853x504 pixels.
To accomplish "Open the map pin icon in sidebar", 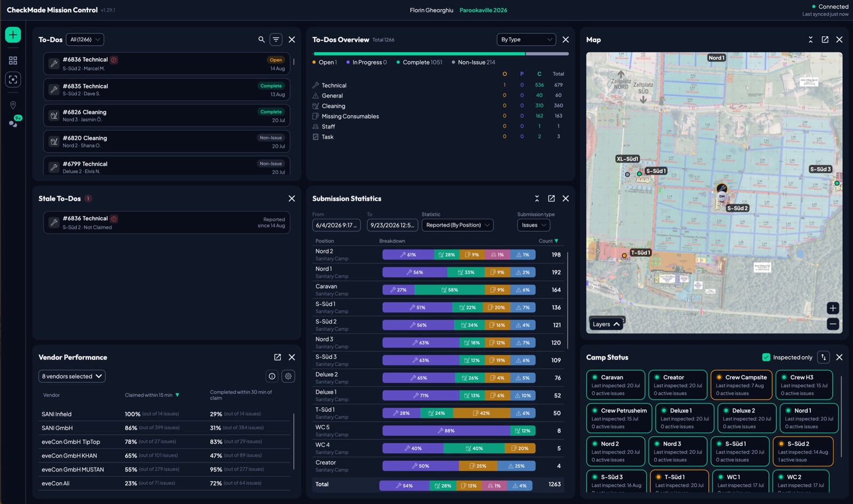I will [13, 105].
